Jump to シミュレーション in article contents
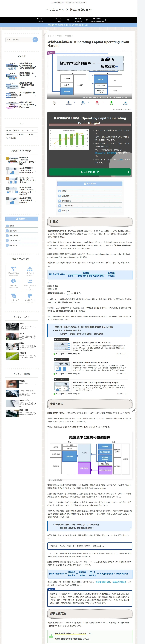The height and width of the screenshot is (644, 145). pos(68,206)
